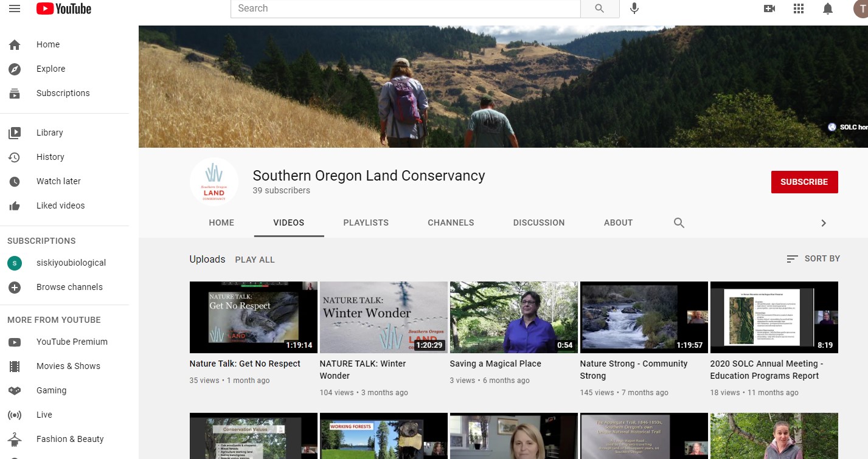Click the Southern Oregon Land Conservancy channel logo
The width and height of the screenshot is (868, 459).
214,182
